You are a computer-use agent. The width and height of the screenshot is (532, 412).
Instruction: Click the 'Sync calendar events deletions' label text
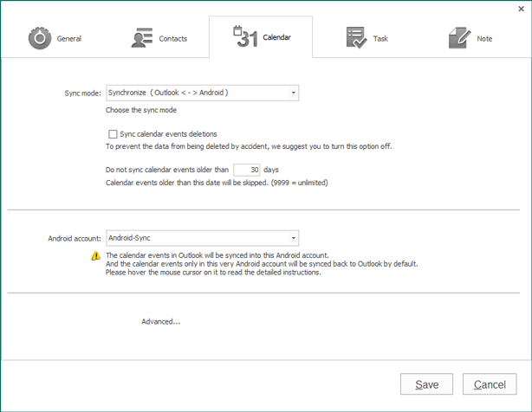(x=168, y=134)
